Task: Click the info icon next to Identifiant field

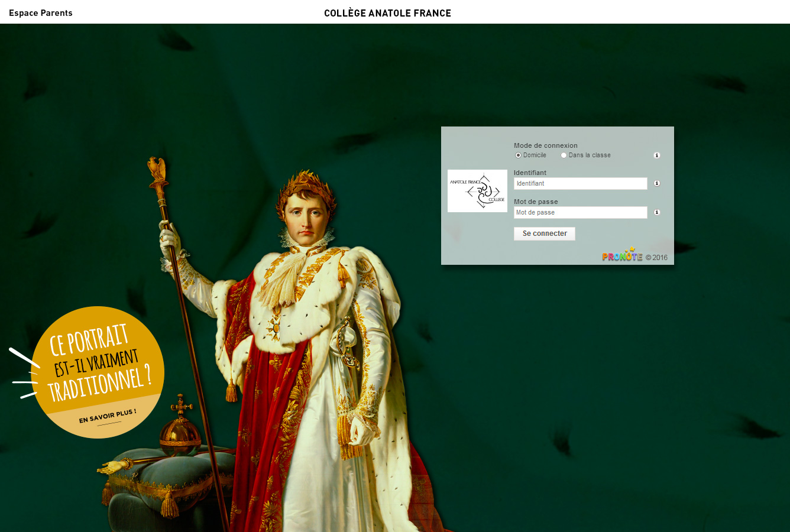Action: 656,183
